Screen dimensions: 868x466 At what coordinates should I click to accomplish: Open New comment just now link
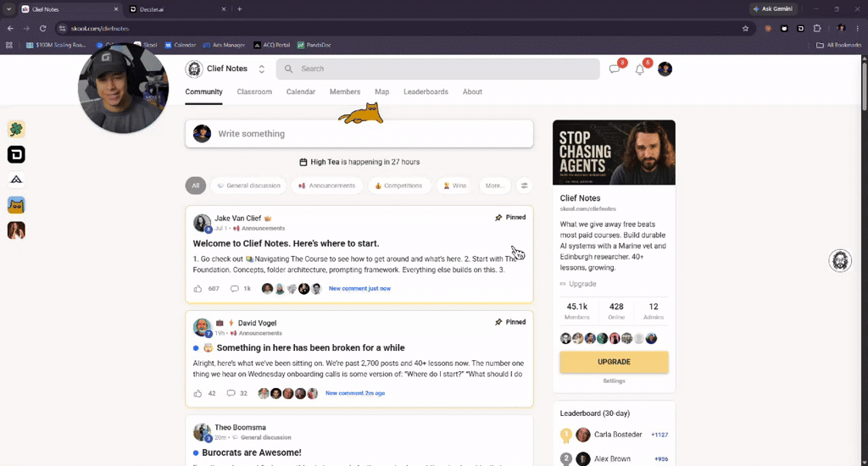(359, 288)
